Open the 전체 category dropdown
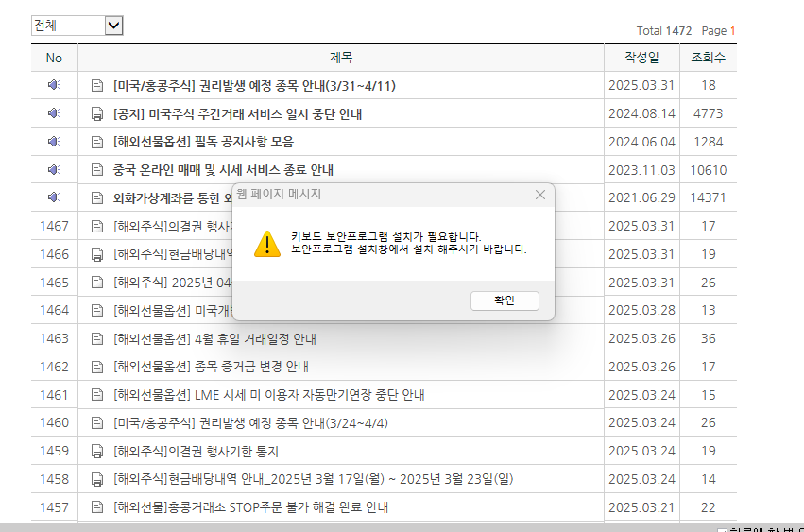The height and width of the screenshot is (532, 804). [x=114, y=26]
